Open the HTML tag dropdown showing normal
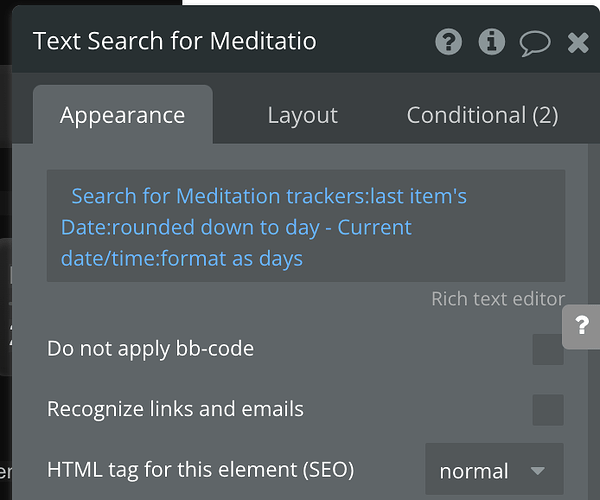This screenshot has width=600, height=500. click(493, 470)
